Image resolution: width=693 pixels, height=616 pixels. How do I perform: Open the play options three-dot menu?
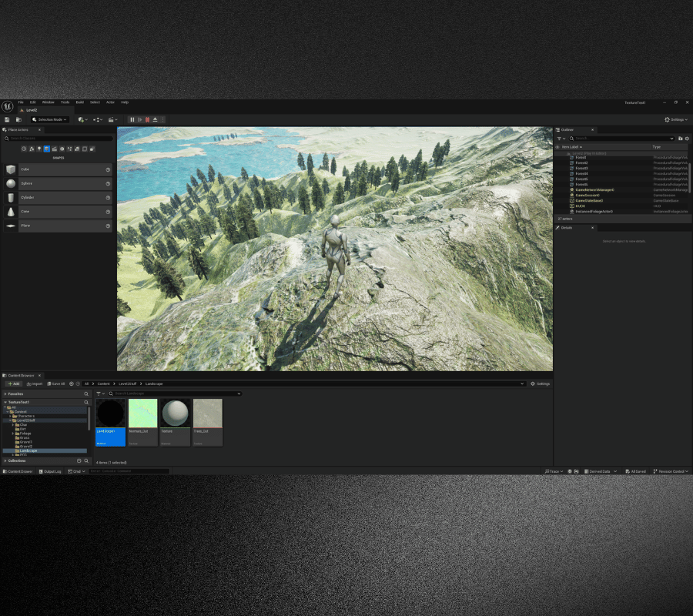pyautogui.click(x=162, y=119)
